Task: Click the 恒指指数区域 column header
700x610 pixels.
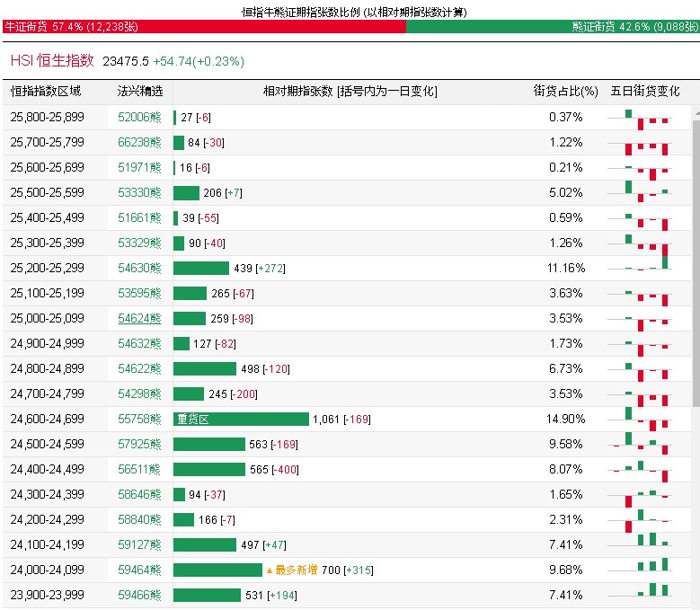Action: (46, 91)
